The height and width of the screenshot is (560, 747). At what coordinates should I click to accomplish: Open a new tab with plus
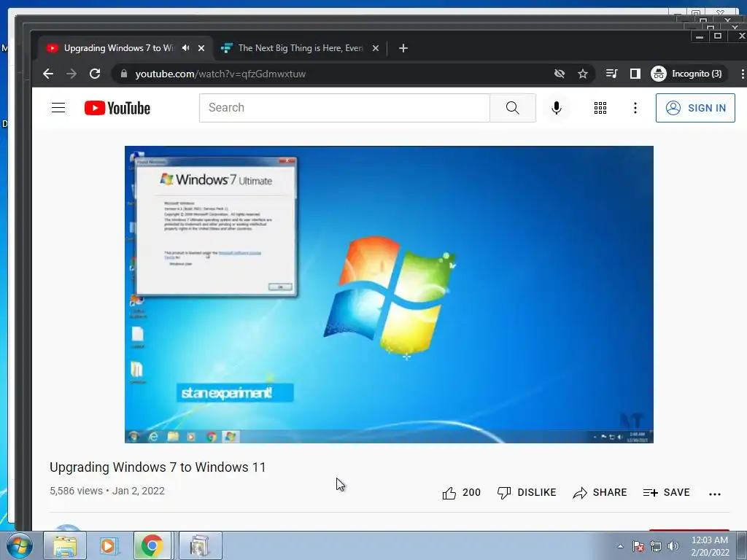[x=403, y=48]
